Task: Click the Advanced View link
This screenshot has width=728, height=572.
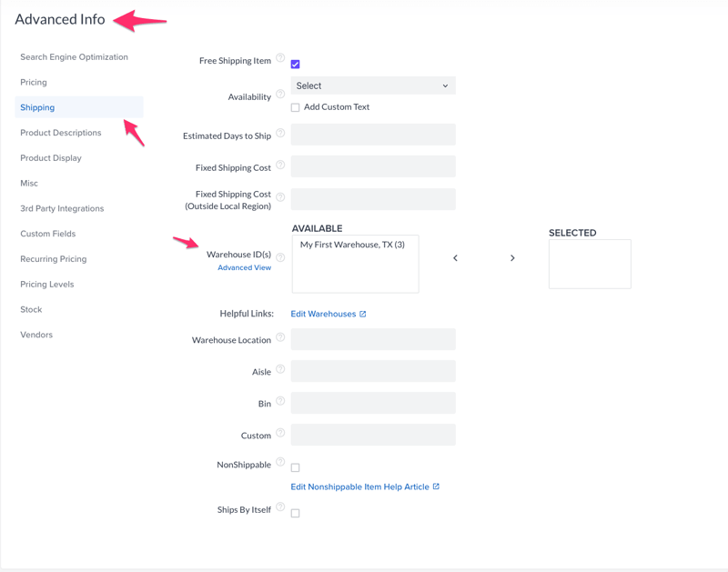Action: 244,268
